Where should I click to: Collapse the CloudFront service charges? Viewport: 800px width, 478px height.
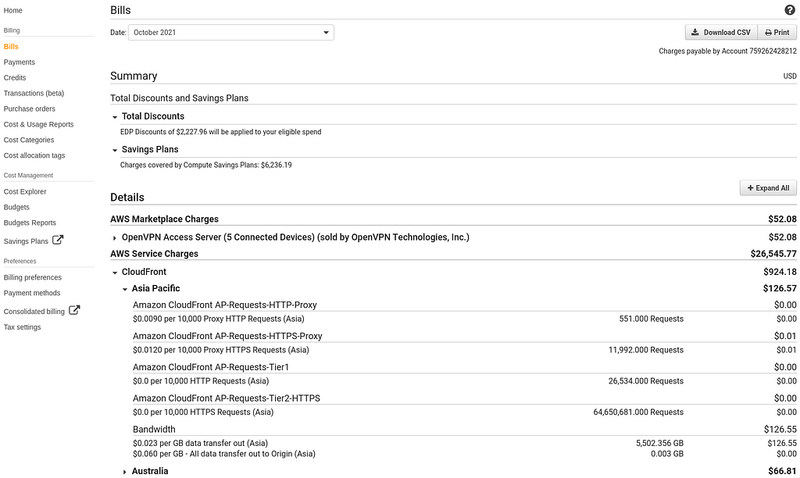[x=115, y=272]
